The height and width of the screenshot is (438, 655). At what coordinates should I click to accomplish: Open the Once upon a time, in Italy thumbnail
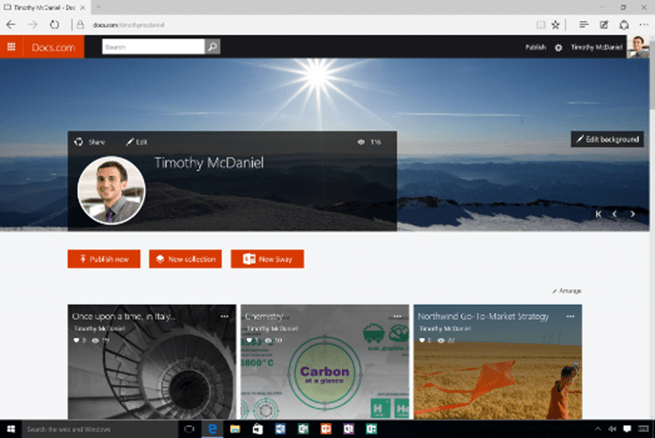152,362
